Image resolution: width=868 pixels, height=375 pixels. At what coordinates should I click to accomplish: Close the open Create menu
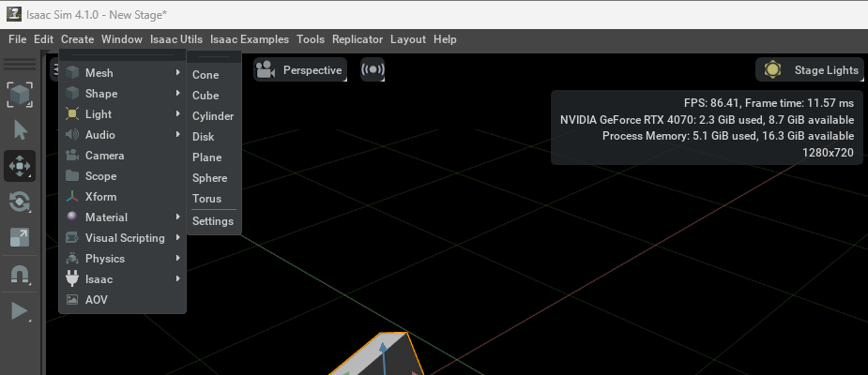click(x=78, y=39)
